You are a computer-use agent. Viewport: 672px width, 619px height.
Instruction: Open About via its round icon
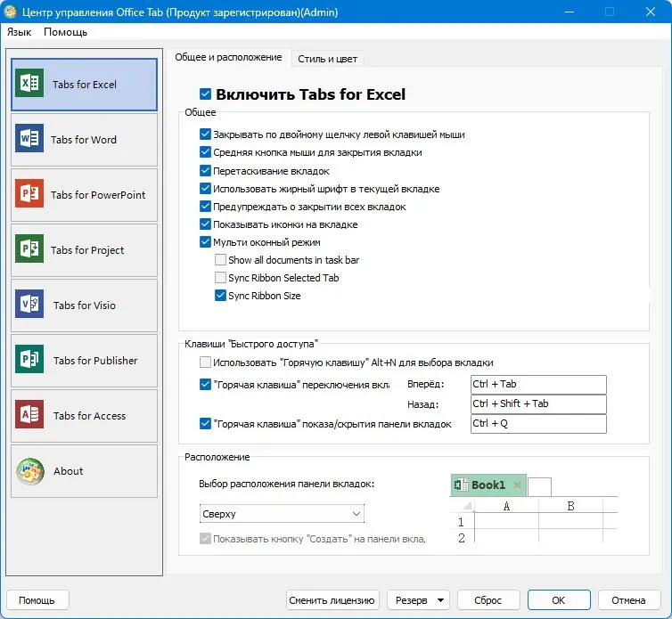[x=30, y=471]
